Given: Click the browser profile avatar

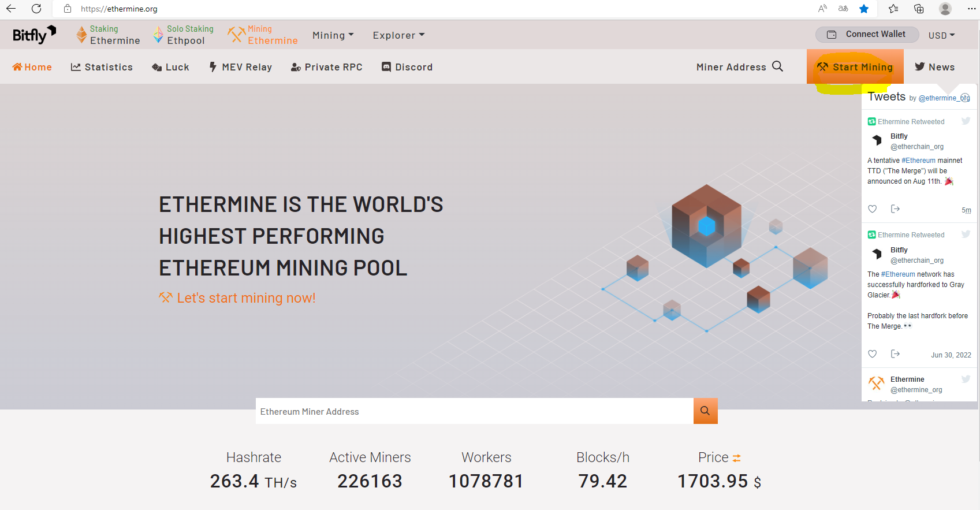Looking at the screenshot, I should pos(945,9).
